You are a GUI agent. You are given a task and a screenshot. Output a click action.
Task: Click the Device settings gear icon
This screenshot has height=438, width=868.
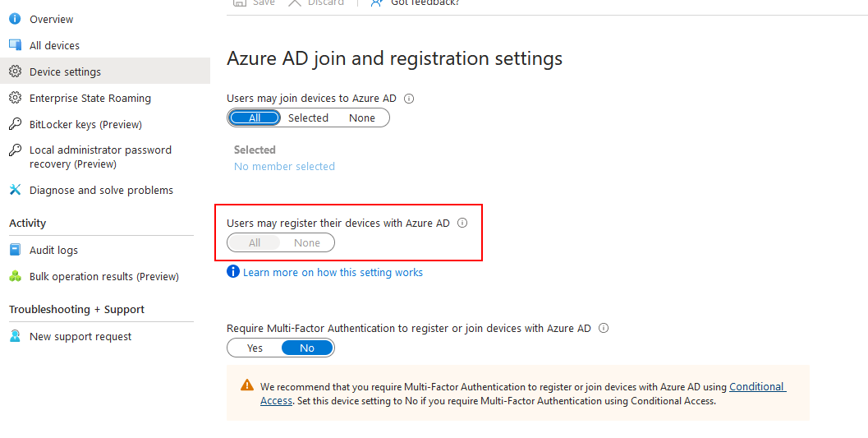(x=15, y=71)
